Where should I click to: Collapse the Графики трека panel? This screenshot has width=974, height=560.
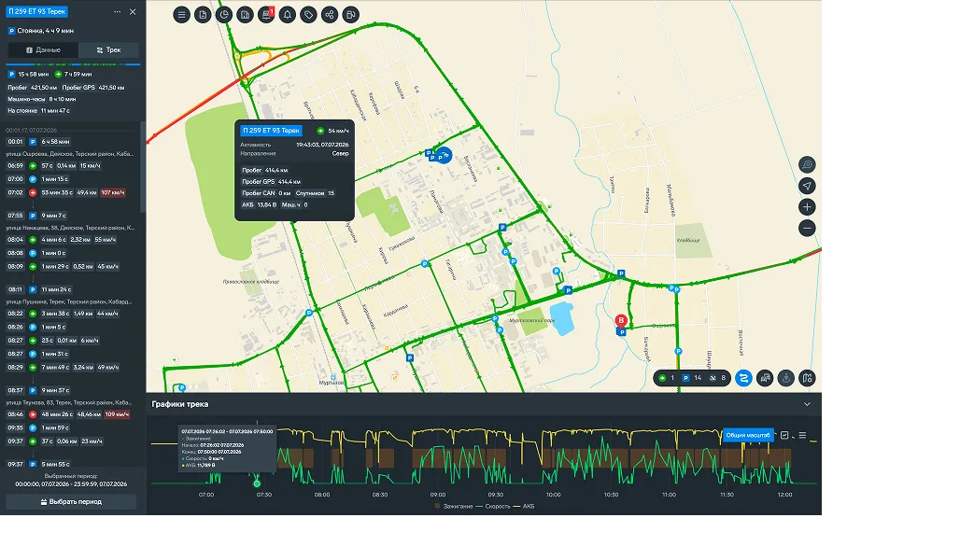pyautogui.click(x=807, y=404)
